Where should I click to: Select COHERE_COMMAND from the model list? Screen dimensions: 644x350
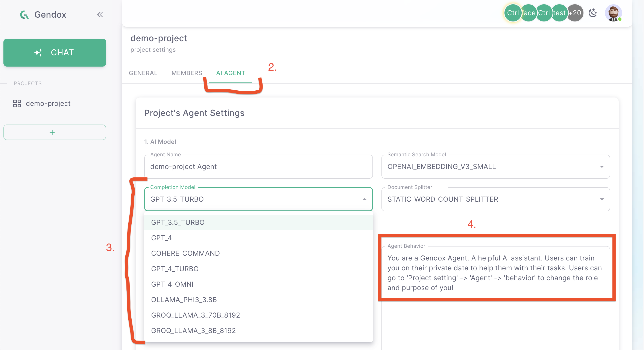(x=185, y=253)
